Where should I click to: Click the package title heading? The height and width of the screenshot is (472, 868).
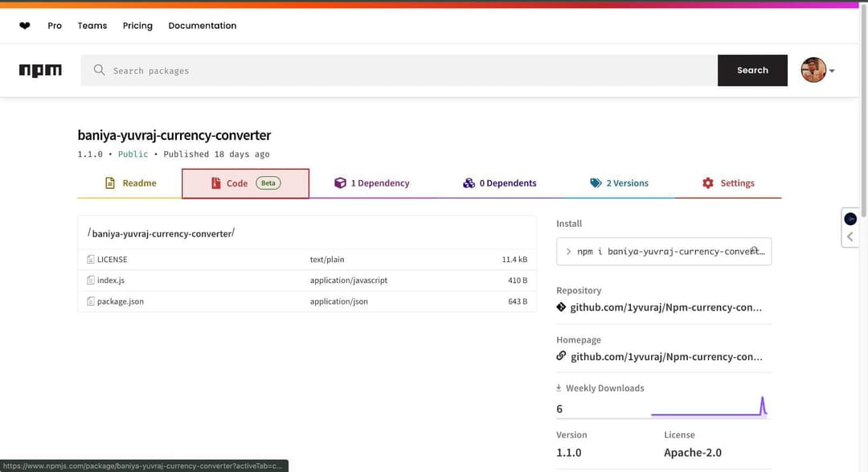coord(174,135)
